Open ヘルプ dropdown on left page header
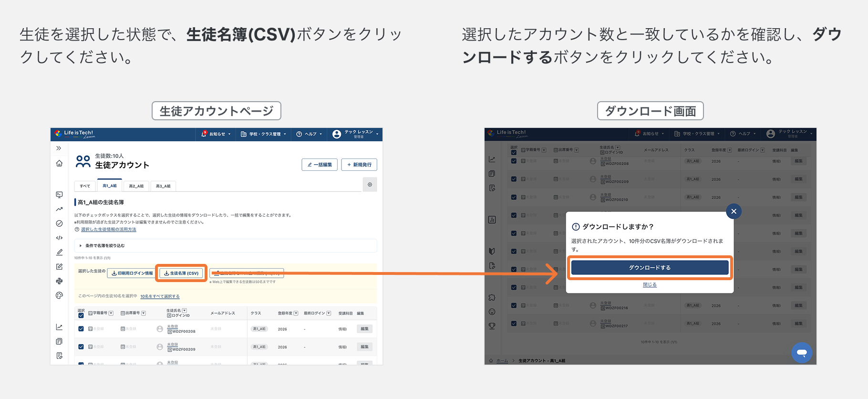 [x=309, y=134]
